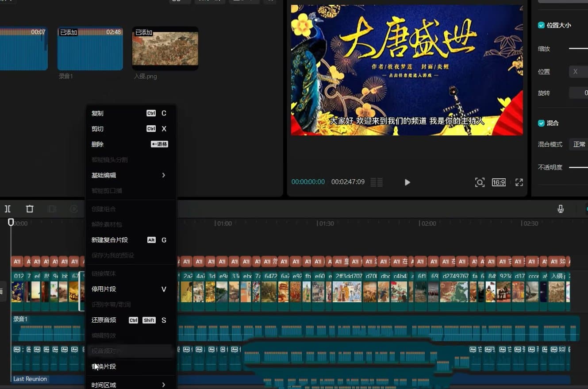Viewport: 588px width, 389px height.
Task: Choose 删除 from the context menu
Action: click(97, 144)
